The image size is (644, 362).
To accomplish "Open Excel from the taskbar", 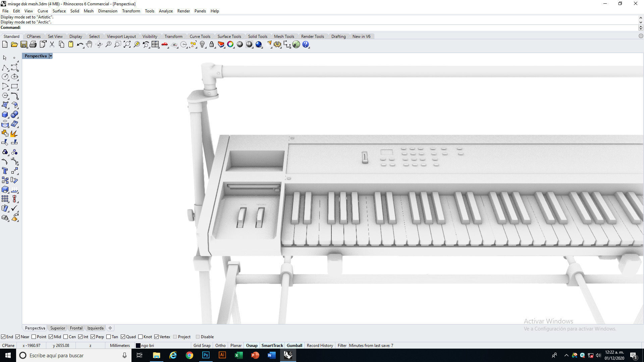I will 238,355.
